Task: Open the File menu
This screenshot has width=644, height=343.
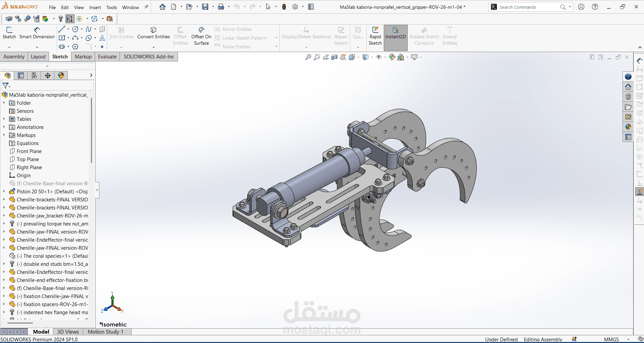Action: (52, 7)
